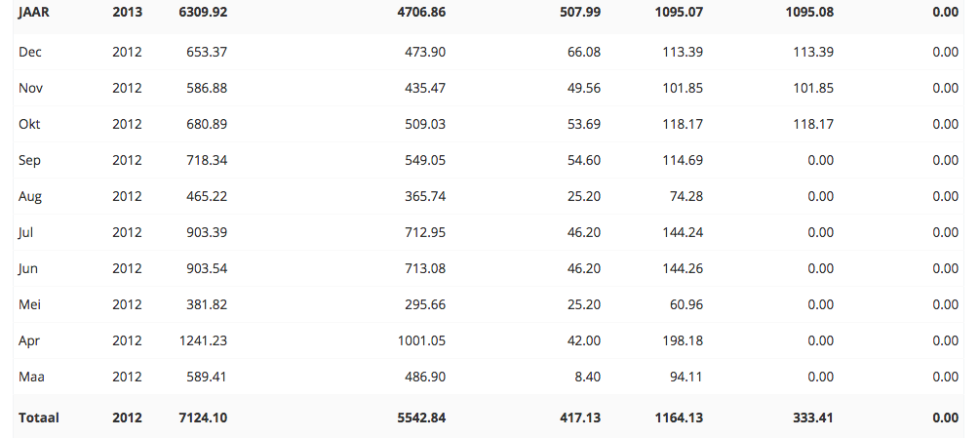Click the Apr amount 1241.23
The width and height of the screenshot is (980, 438).
pos(203,340)
